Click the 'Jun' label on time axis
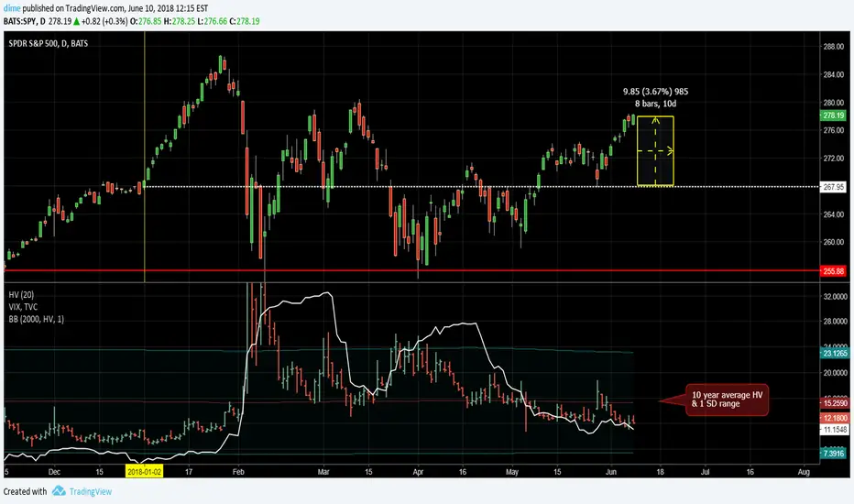This screenshot has height=504, width=854. (x=611, y=472)
